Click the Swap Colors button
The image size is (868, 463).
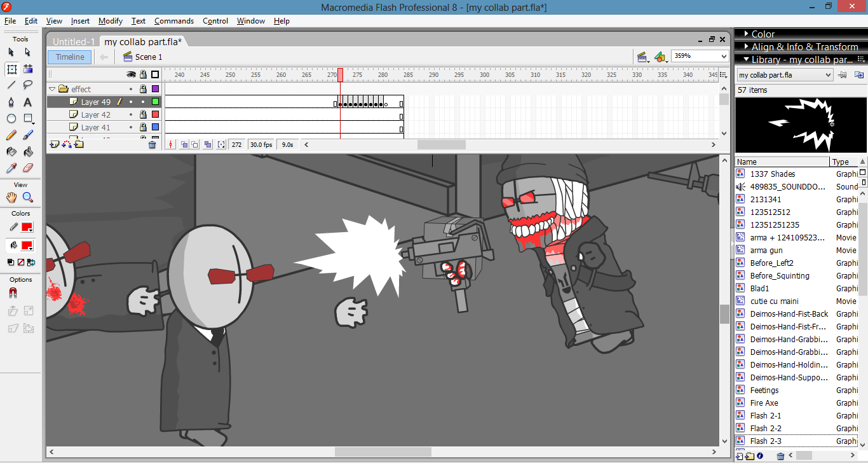pos(31,262)
